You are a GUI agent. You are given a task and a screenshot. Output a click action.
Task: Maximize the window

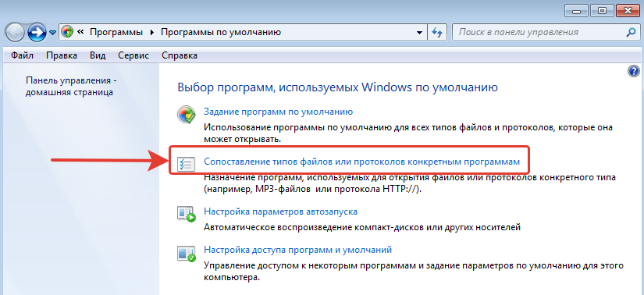point(603,11)
